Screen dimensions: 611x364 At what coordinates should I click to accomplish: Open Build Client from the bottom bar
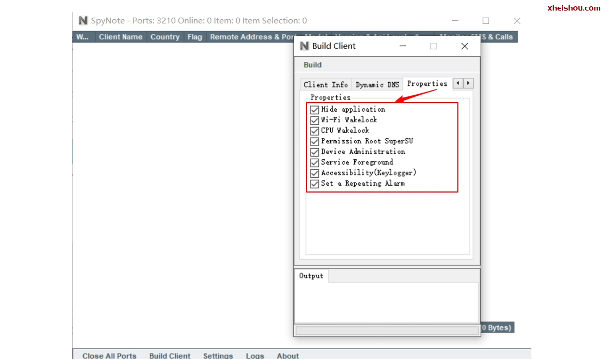click(170, 356)
